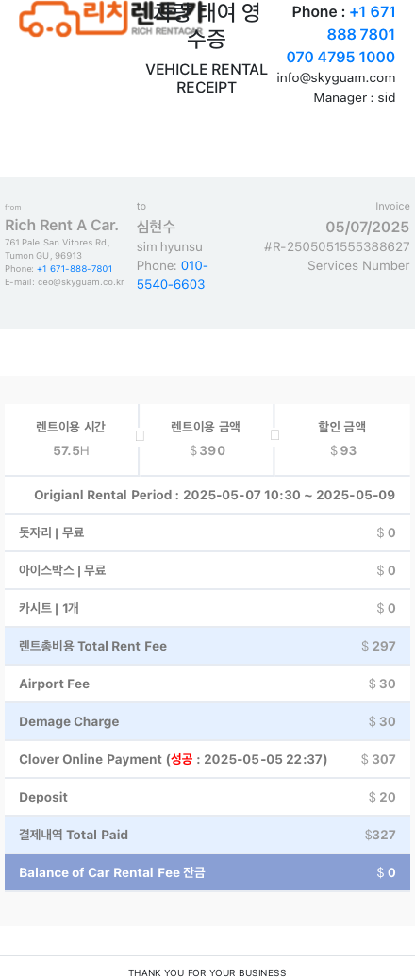This screenshot has width=415, height=980.
Task: Click the VEHICLE RENTAL RECEIPT heading
Action: point(207,78)
